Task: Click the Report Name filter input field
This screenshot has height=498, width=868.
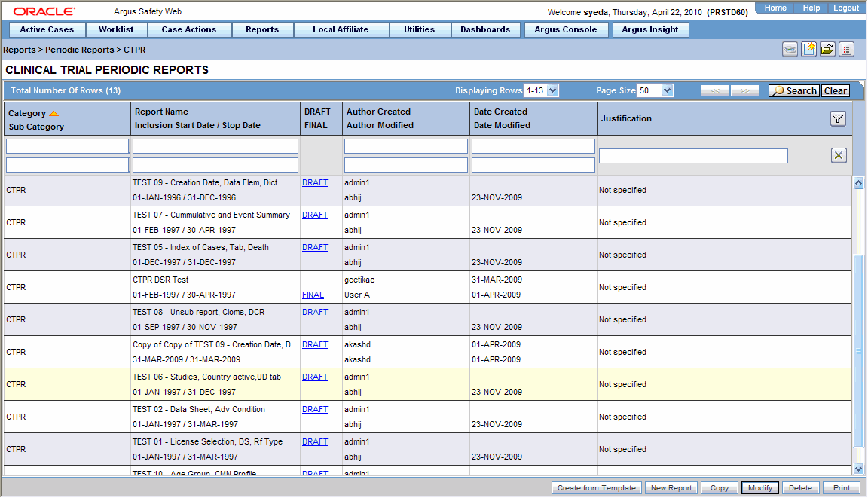Action: tap(215, 145)
